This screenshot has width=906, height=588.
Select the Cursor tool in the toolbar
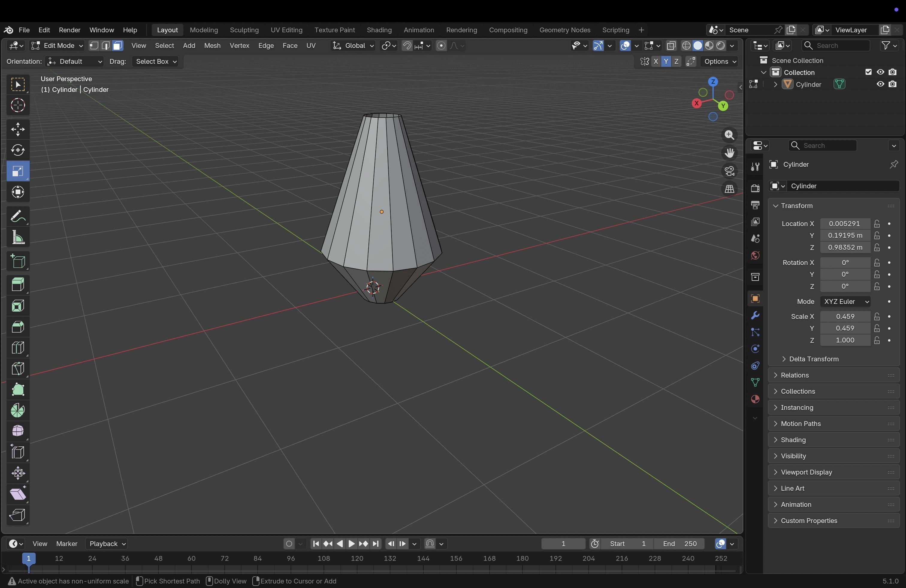18,105
